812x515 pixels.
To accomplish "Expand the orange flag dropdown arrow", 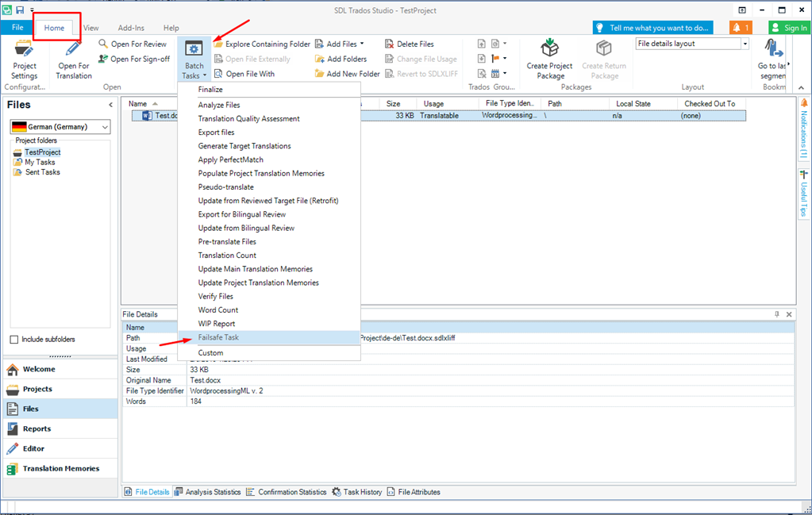I will [505, 59].
